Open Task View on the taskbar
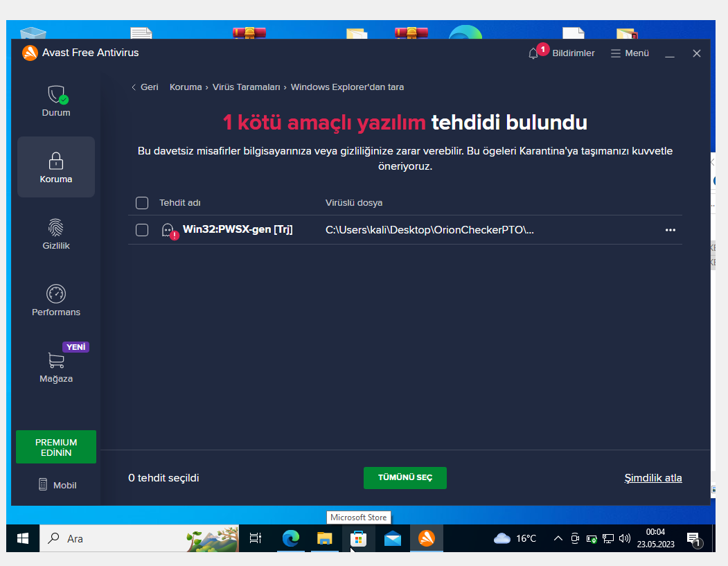 (256, 538)
